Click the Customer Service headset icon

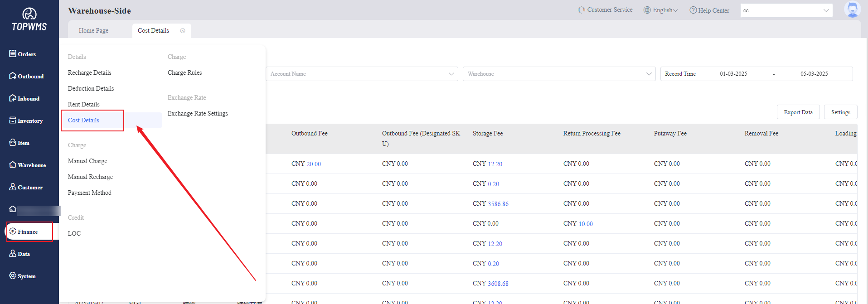click(x=581, y=10)
